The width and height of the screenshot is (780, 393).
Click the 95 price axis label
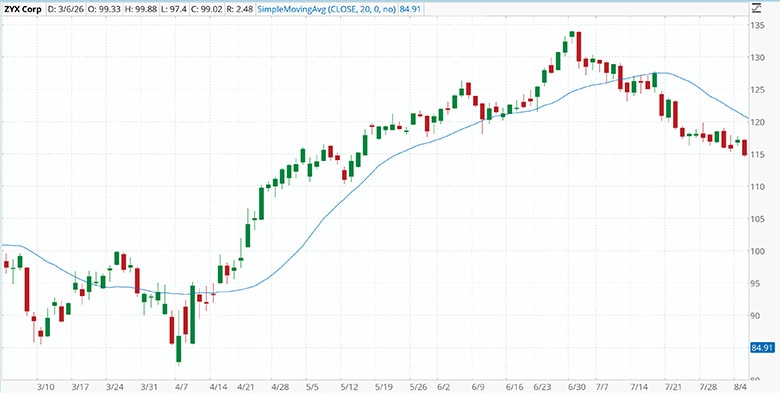pyautogui.click(x=756, y=284)
